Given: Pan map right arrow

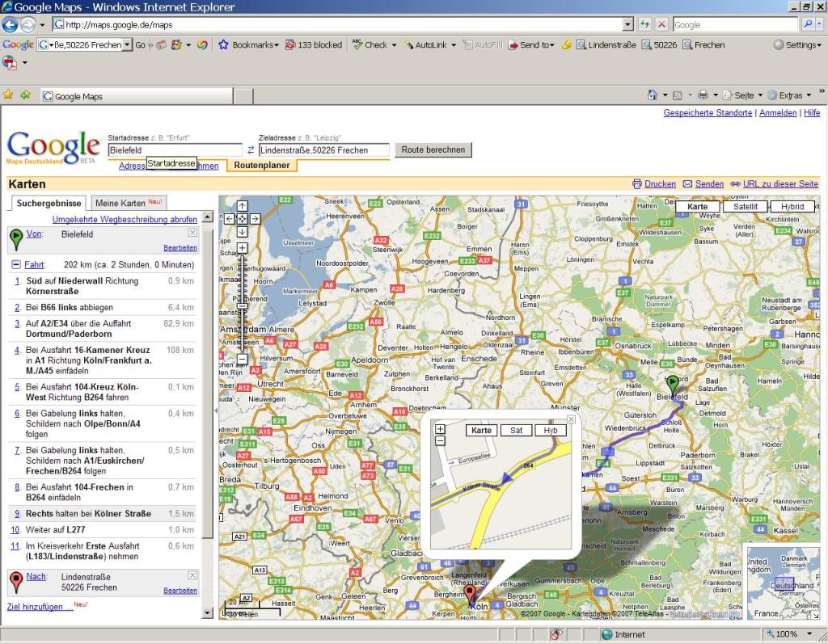Looking at the screenshot, I should tap(255, 218).
